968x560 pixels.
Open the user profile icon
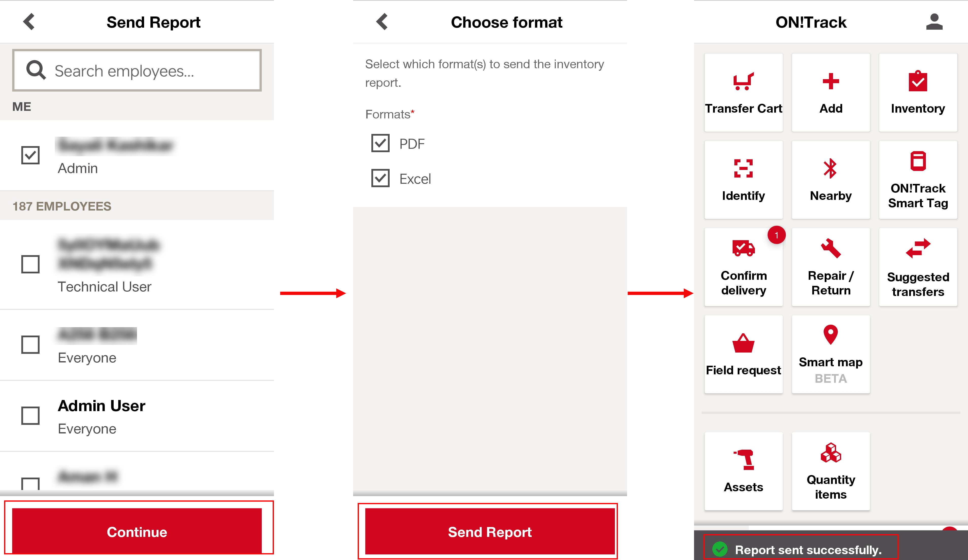[x=934, y=22]
